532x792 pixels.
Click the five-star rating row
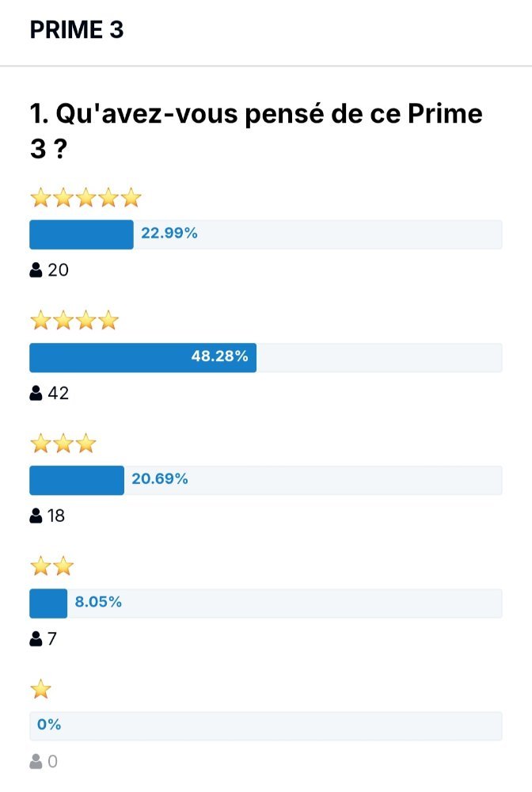coord(85,197)
